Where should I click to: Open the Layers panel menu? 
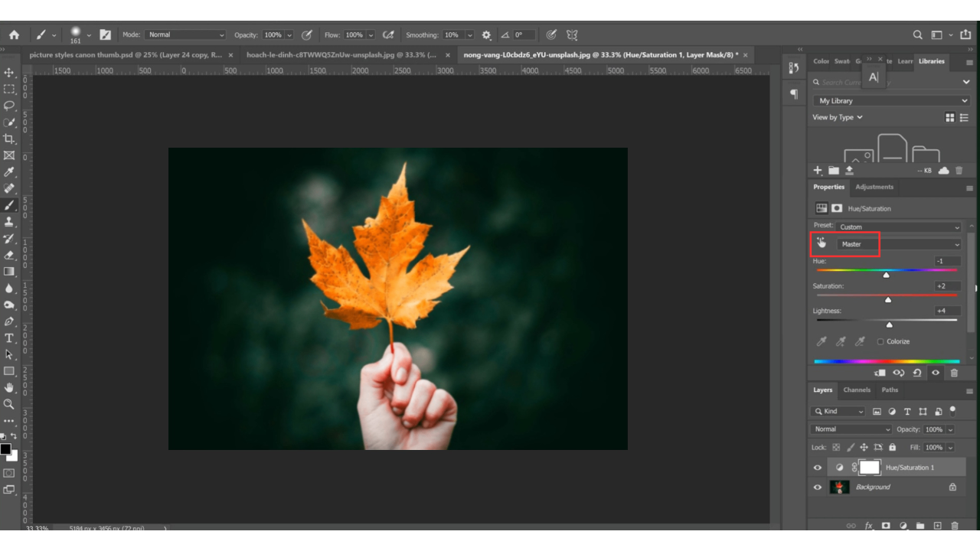pos(969,390)
